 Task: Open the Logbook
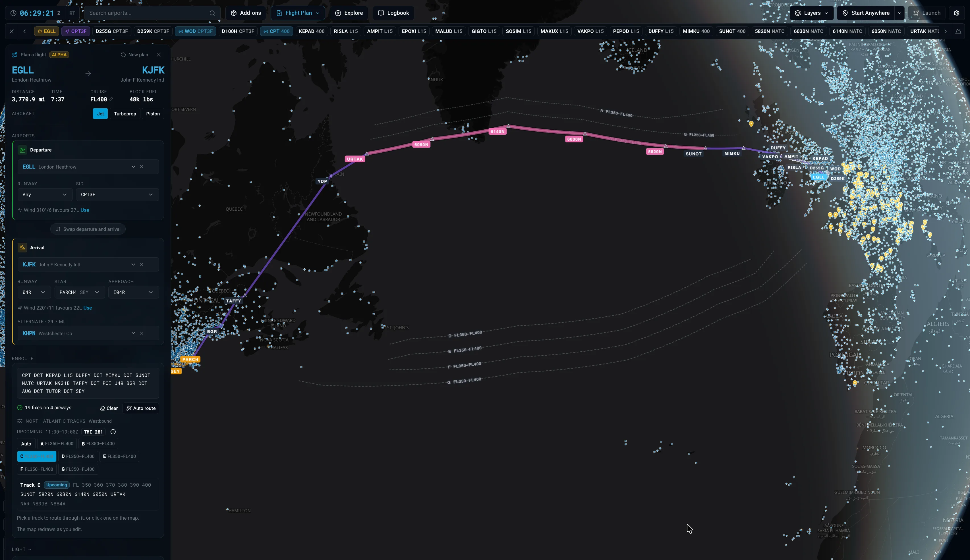[x=393, y=13]
